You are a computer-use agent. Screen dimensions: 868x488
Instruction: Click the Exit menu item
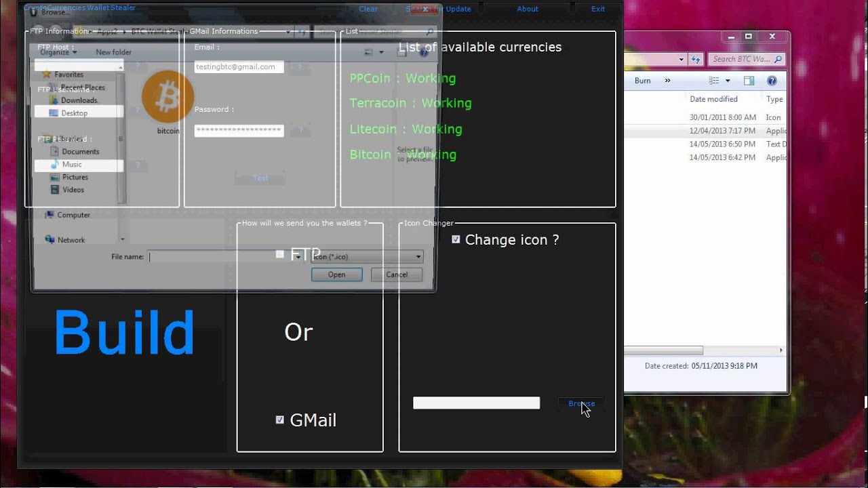(598, 9)
